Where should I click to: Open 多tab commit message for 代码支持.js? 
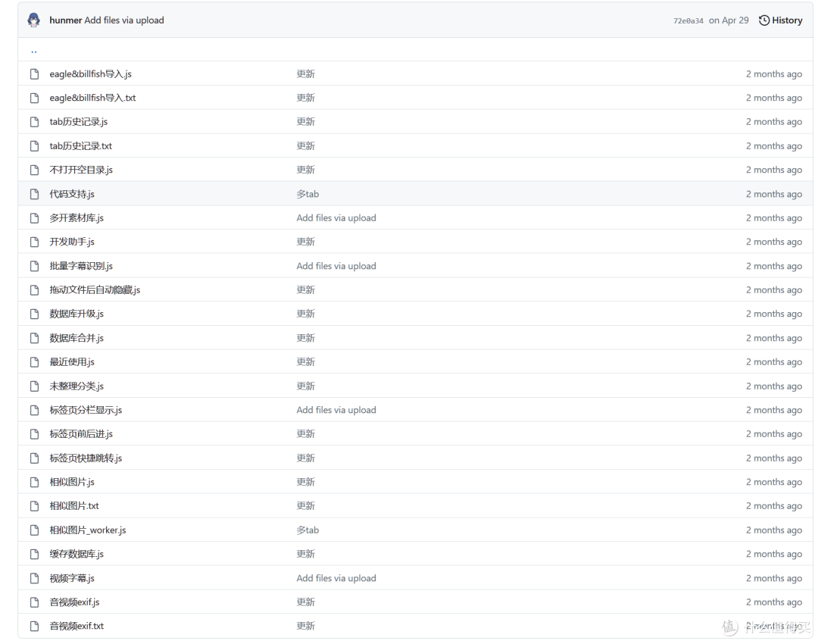(308, 194)
